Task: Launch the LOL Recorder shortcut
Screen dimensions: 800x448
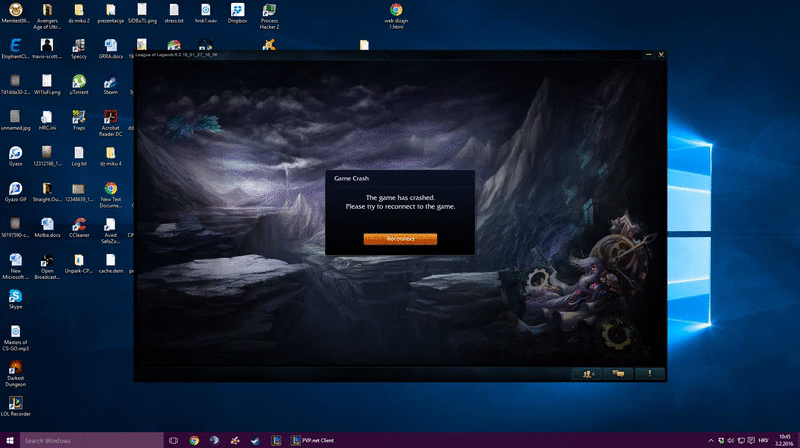Action: [15, 406]
